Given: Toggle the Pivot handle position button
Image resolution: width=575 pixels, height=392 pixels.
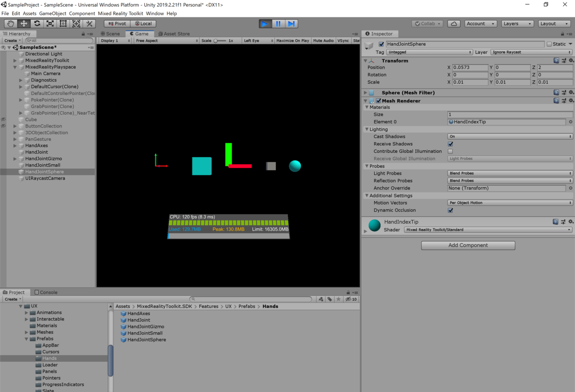Looking at the screenshot, I should [117, 23].
